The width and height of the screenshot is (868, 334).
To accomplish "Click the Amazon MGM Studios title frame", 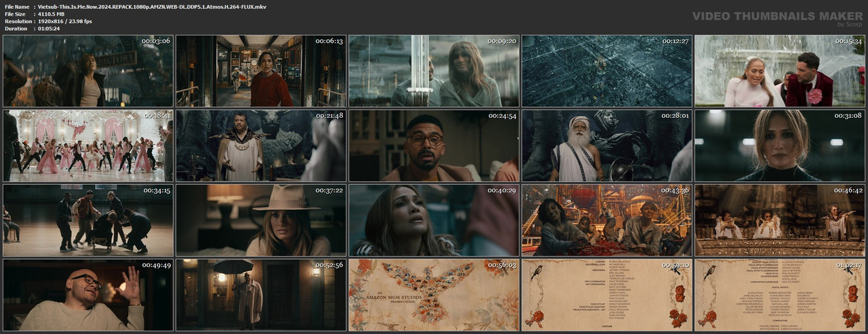I will click(x=434, y=295).
